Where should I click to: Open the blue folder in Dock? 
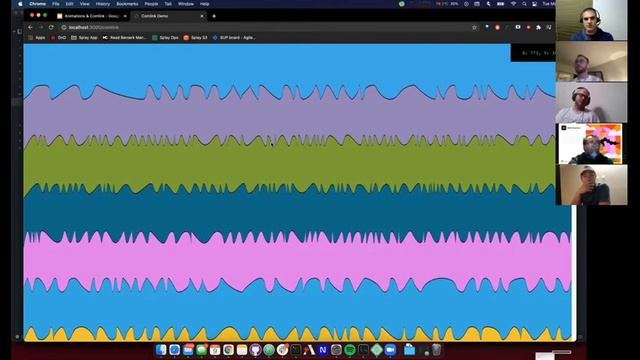(x=409, y=350)
